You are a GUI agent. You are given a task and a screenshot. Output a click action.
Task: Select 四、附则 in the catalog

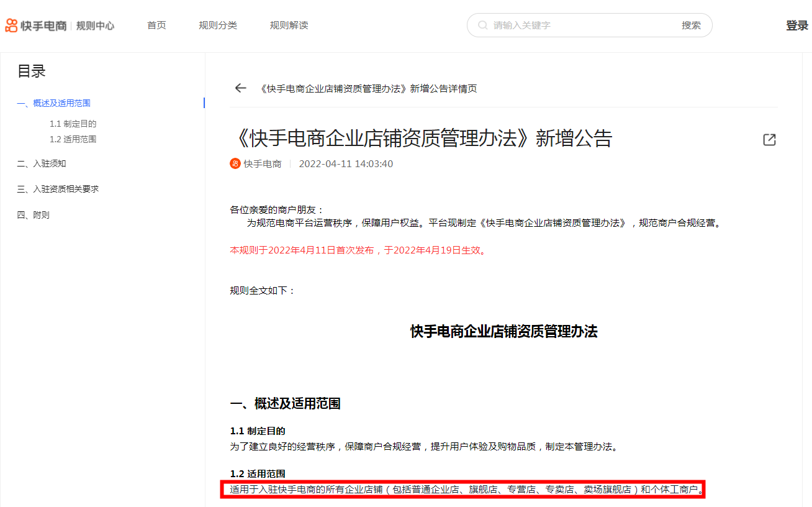(x=34, y=215)
